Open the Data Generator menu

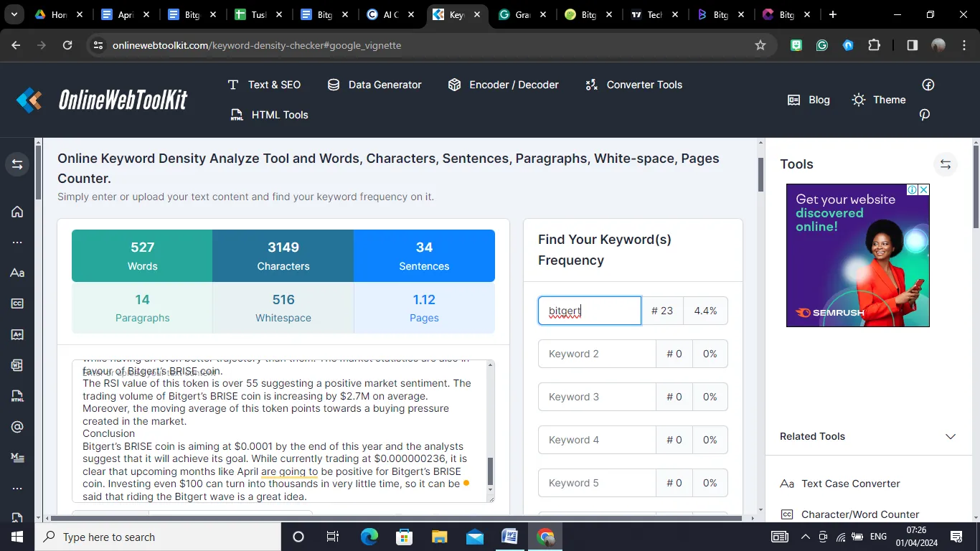pos(374,85)
